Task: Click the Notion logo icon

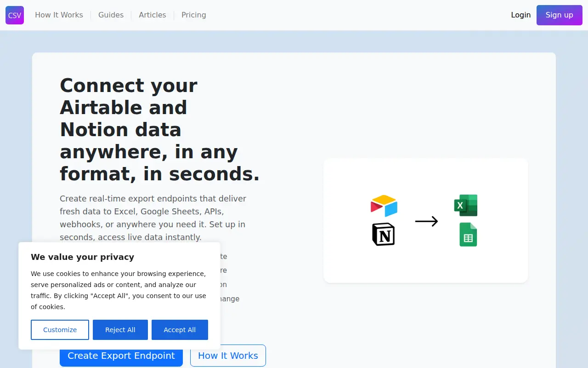Action: click(384, 234)
